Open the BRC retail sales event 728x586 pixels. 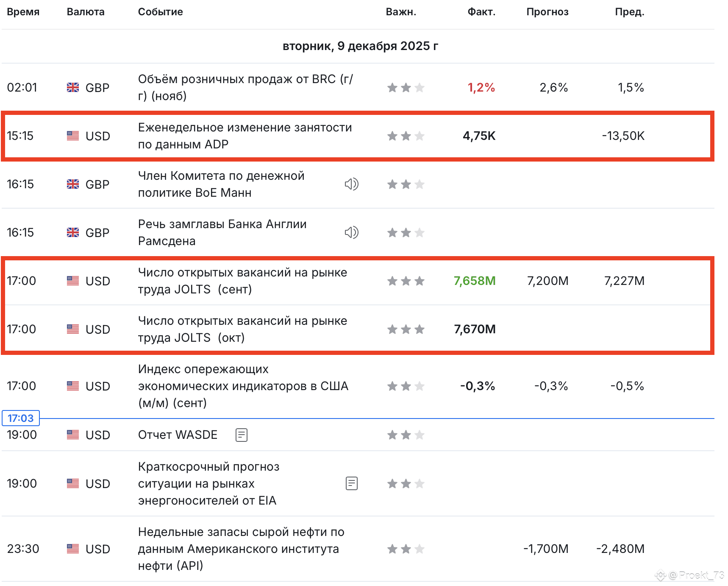point(245,87)
